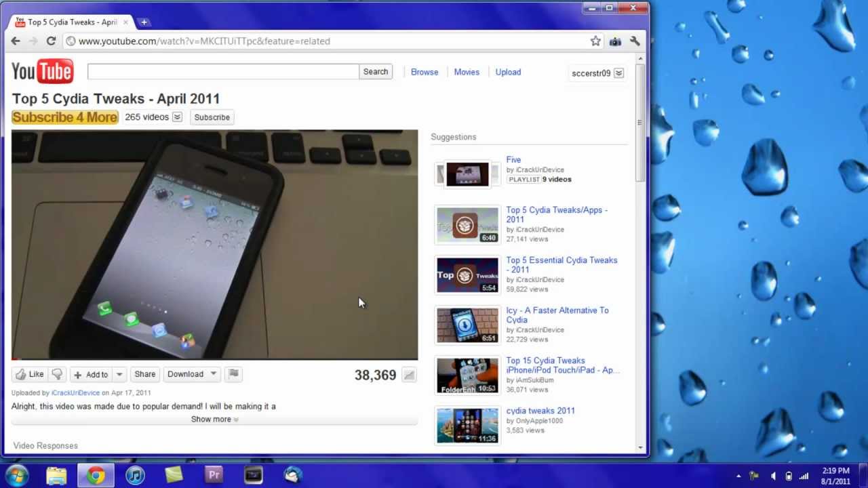Screen dimensions: 868x488
Task: Click the 38,369 view count
Action: (x=375, y=375)
